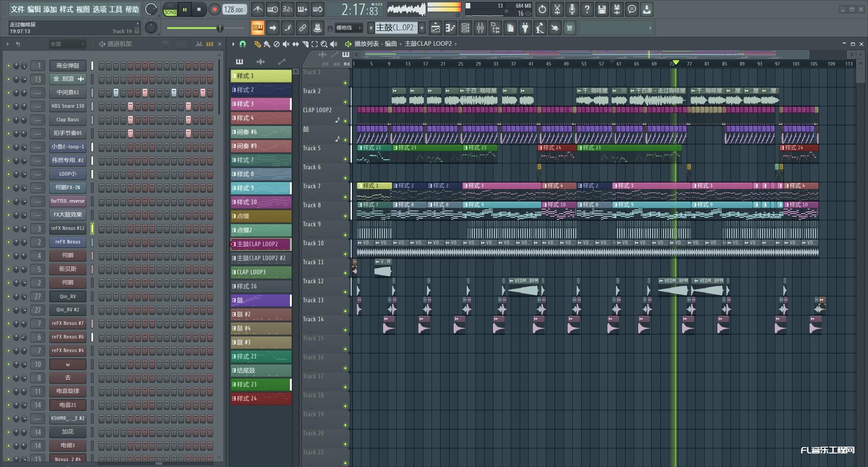The width and height of the screenshot is (868, 467).
Task: Open the content library shopping cart icon
Action: click(x=569, y=28)
